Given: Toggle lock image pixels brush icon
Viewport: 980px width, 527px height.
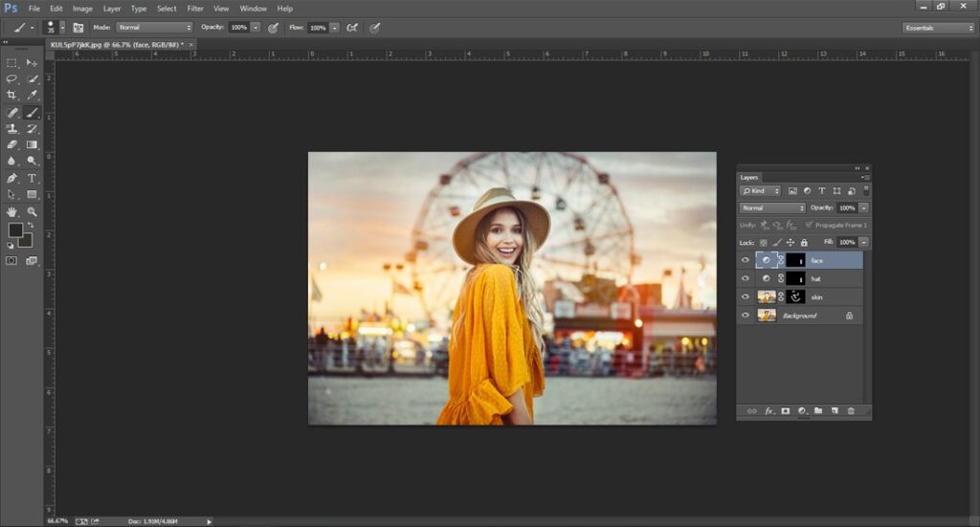Looking at the screenshot, I should (x=777, y=242).
